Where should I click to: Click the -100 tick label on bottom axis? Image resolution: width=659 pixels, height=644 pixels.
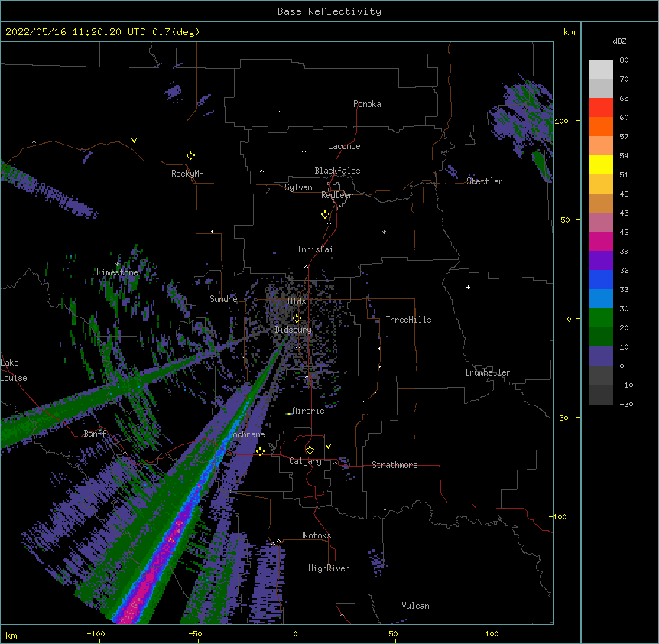pyautogui.click(x=96, y=633)
